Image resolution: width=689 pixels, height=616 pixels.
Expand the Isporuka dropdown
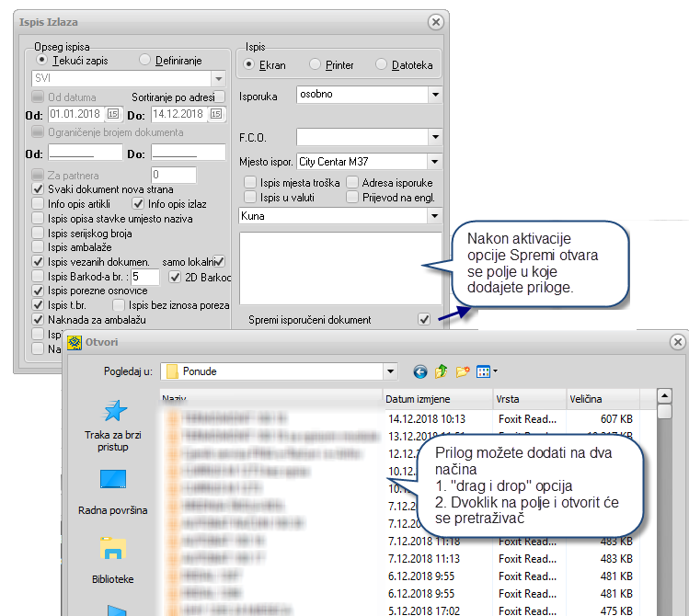click(x=434, y=95)
